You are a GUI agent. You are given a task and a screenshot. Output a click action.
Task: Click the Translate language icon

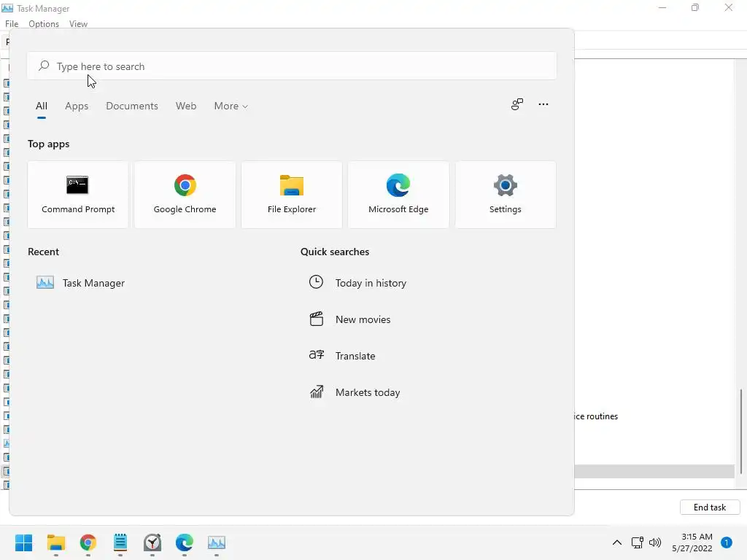coord(317,355)
